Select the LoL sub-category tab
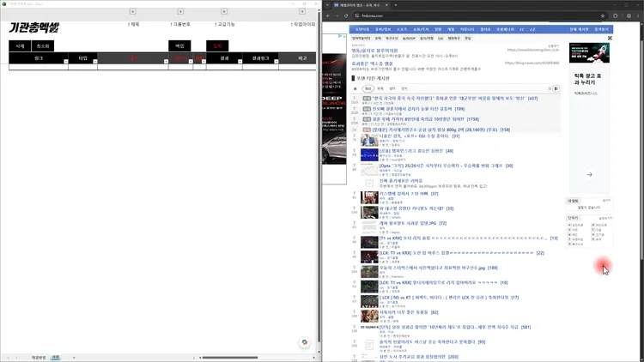Screen dimensions: 644x362 (440, 38)
